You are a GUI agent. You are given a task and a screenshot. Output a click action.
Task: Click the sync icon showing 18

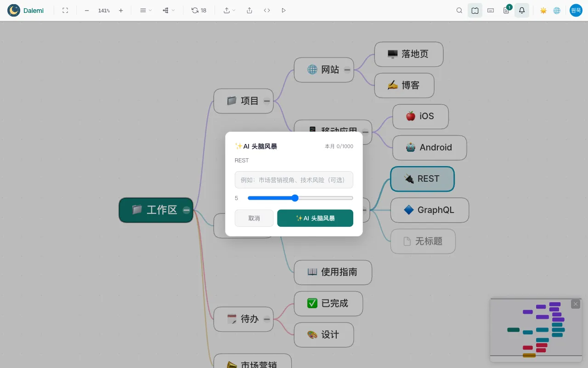coord(199,10)
